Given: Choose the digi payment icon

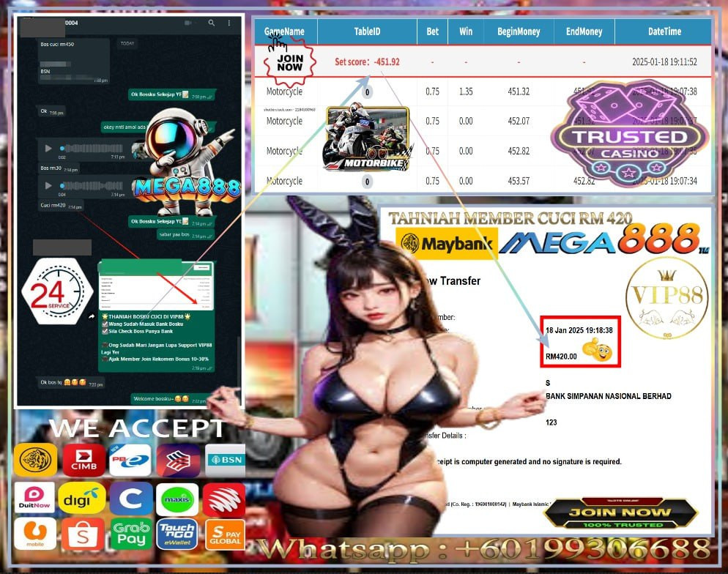Looking at the screenshot, I should pos(82,499).
